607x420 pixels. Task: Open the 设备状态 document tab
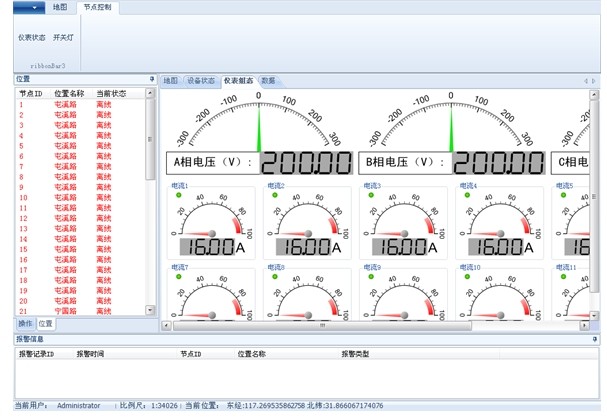tap(200, 79)
